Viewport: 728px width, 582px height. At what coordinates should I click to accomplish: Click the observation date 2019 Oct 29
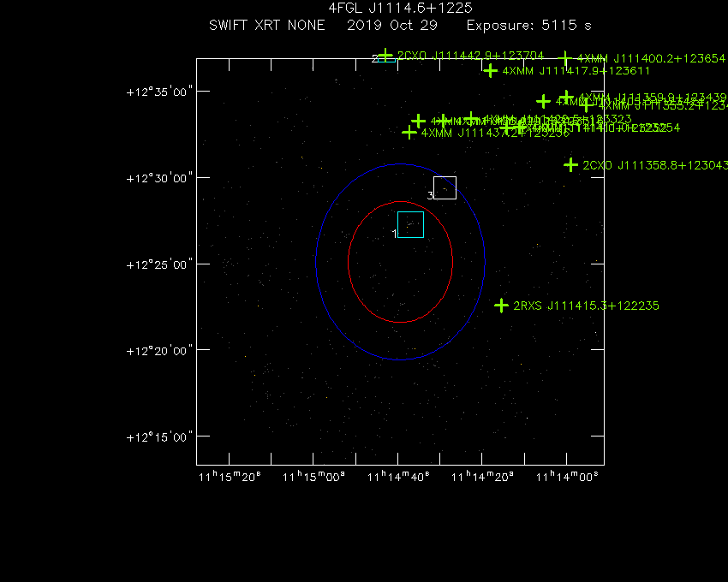pos(392,25)
